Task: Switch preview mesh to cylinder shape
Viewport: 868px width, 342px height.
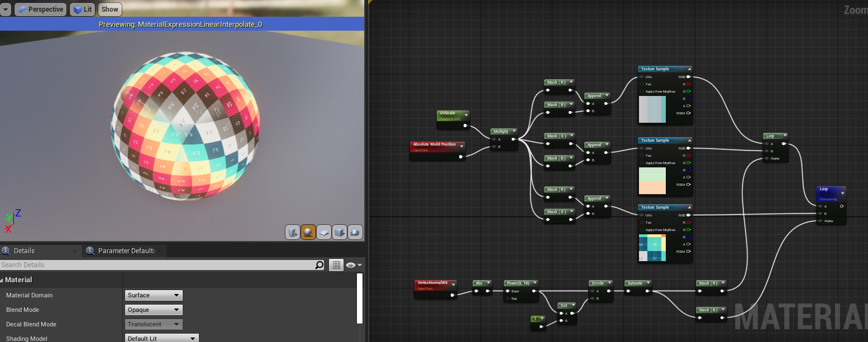Action: 293,232
